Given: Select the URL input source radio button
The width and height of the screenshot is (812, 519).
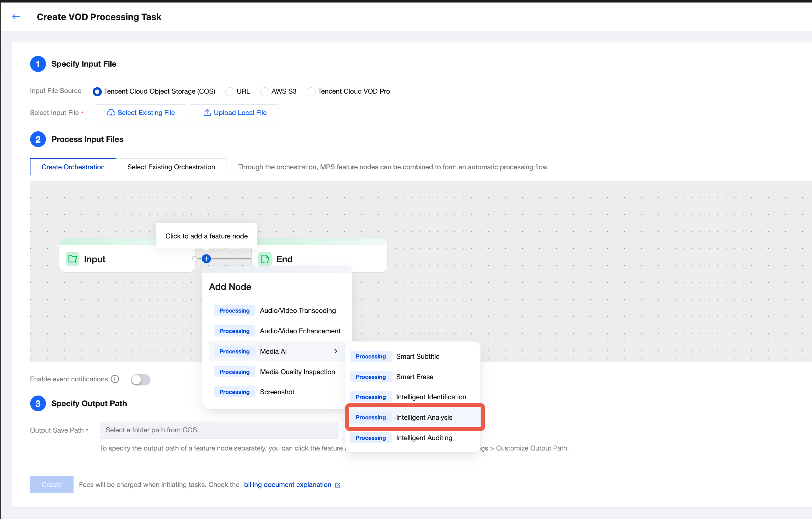Looking at the screenshot, I should pos(230,91).
